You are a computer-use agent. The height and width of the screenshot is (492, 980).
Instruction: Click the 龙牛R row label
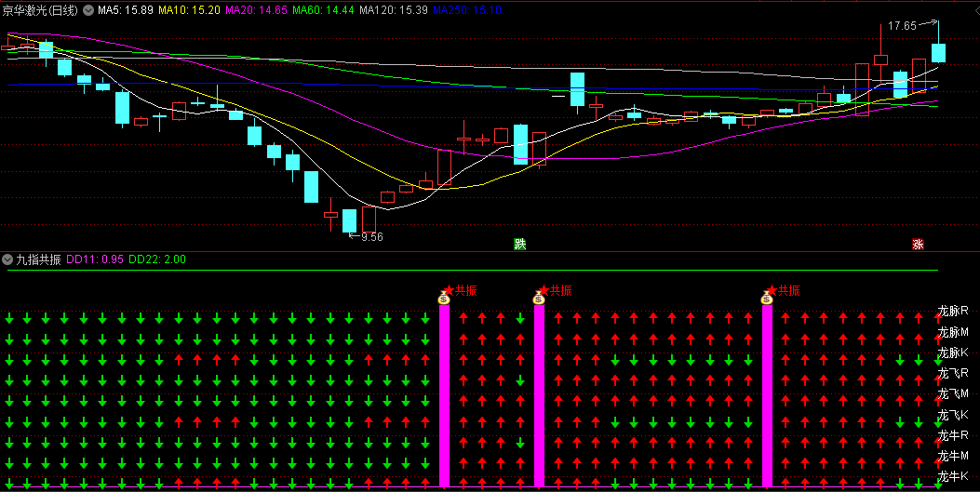(x=953, y=435)
